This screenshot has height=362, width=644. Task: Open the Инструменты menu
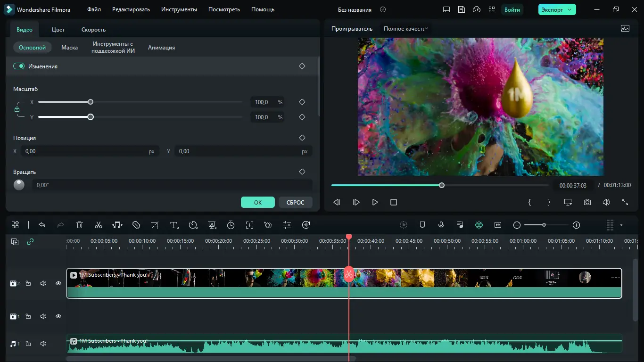179,9
